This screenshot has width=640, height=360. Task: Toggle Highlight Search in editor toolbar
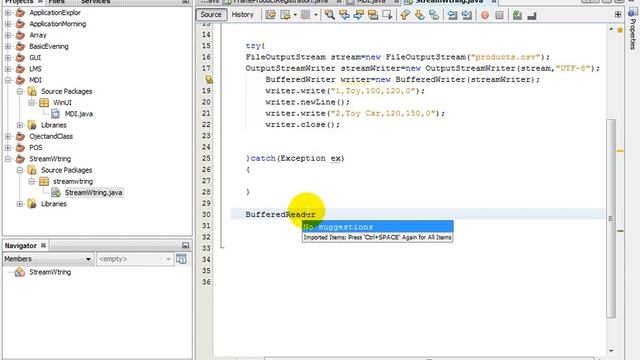click(373, 15)
